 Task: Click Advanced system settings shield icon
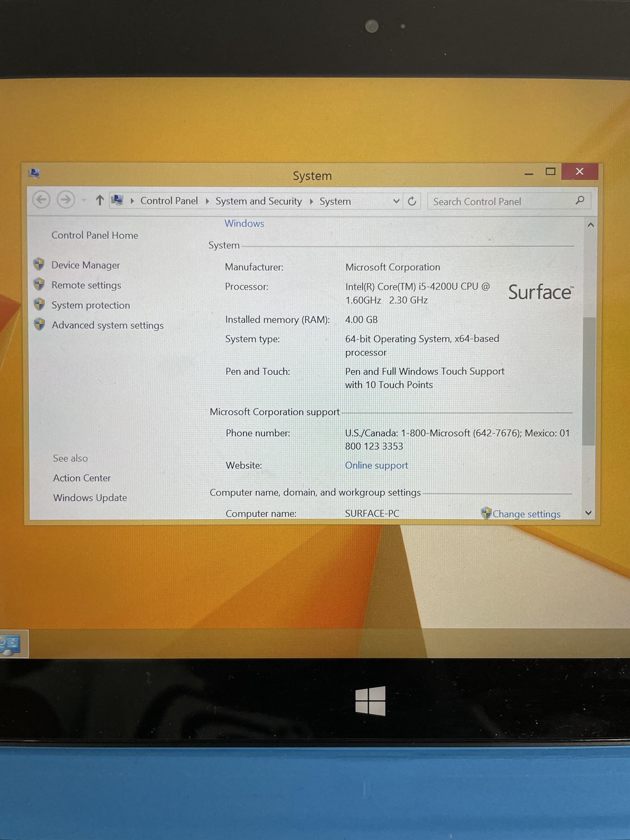(39, 324)
